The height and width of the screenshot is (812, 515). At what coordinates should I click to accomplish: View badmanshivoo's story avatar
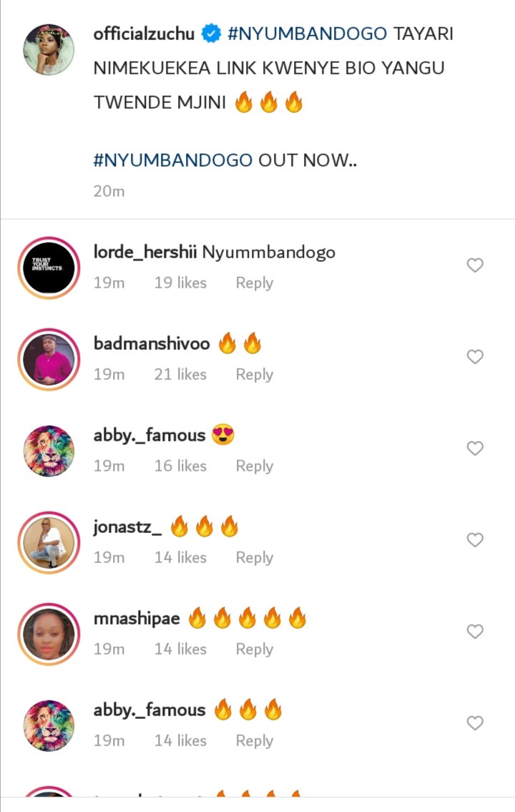tap(49, 359)
